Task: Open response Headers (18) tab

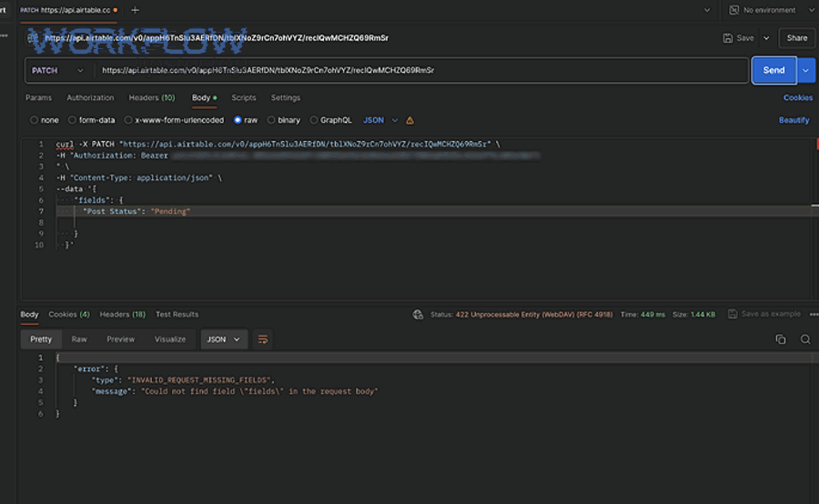Action: (x=122, y=315)
